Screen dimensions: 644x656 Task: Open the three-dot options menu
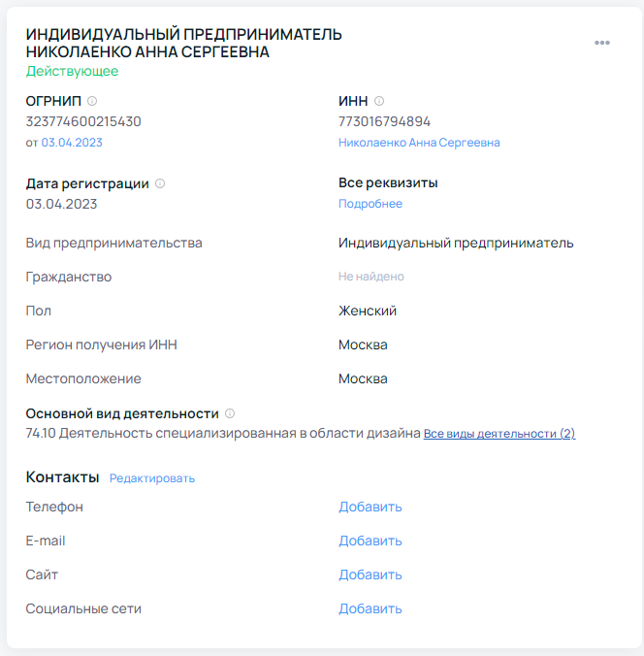tap(602, 43)
